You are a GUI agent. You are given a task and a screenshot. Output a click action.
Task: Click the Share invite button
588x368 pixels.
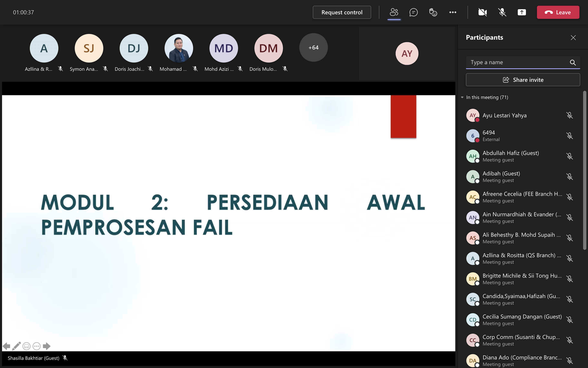tap(523, 80)
